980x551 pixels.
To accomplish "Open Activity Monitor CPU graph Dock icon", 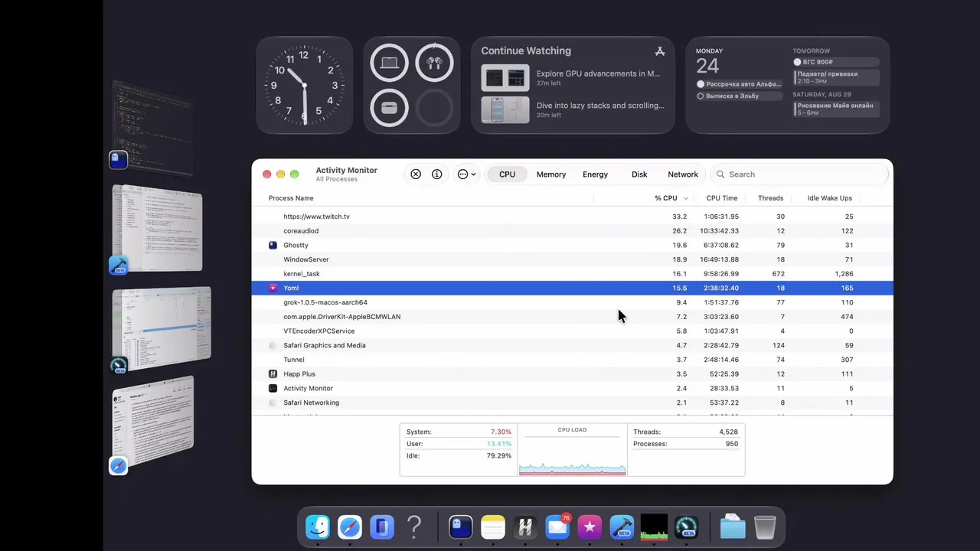I will (654, 527).
